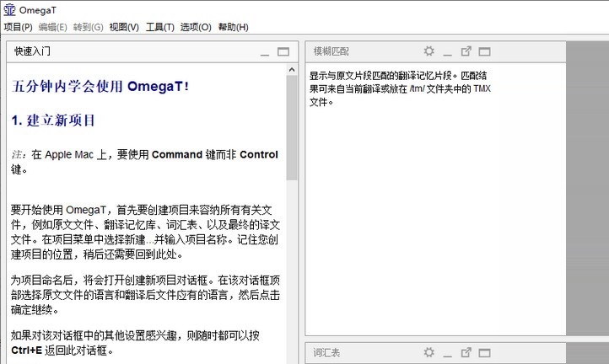Open the 视图(V) menu
The width and height of the screenshot is (609, 364).
point(124,27)
